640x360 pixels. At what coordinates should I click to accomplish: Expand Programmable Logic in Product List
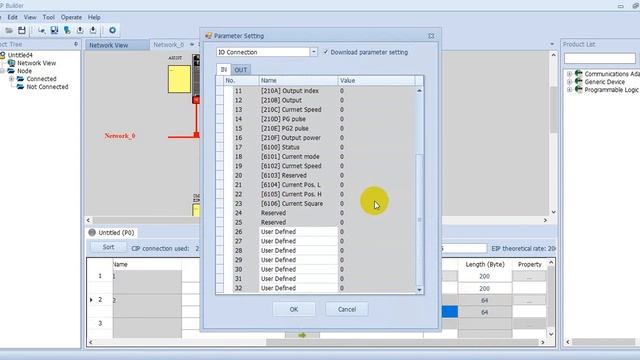click(569, 90)
